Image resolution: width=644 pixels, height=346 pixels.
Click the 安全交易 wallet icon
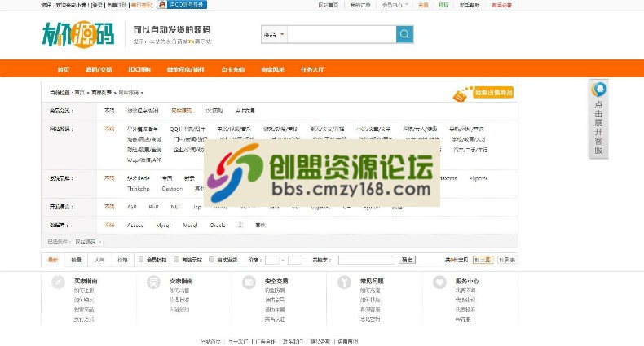pos(249,282)
